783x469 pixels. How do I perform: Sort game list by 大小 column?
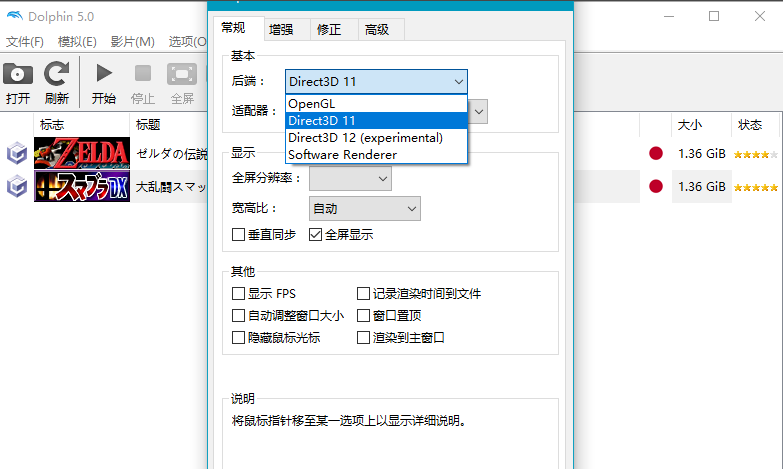click(x=701, y=124)
